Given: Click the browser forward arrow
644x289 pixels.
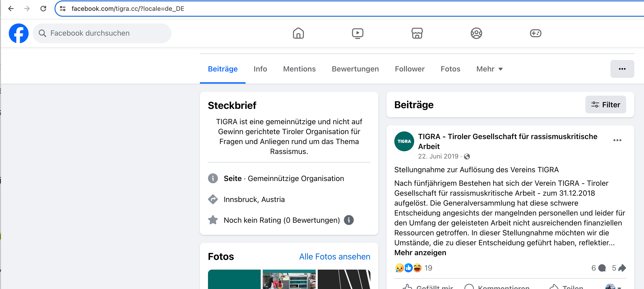Looking at the screenshot, I should point(27,9).
